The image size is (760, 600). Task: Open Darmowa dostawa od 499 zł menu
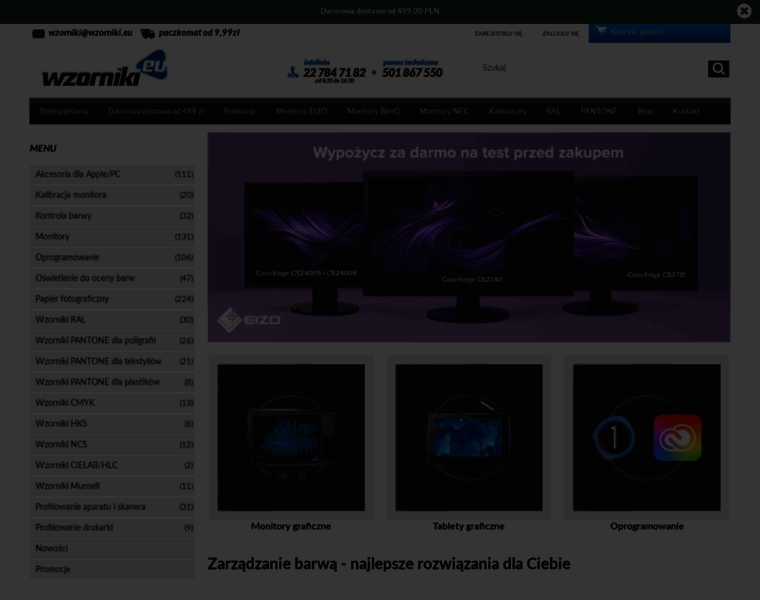156,111
